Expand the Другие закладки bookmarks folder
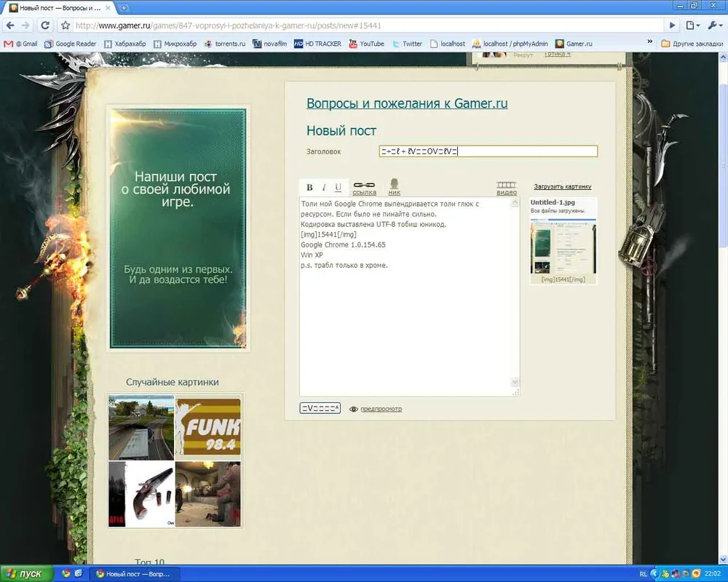 pyautogui.click(x=691, y=44)
